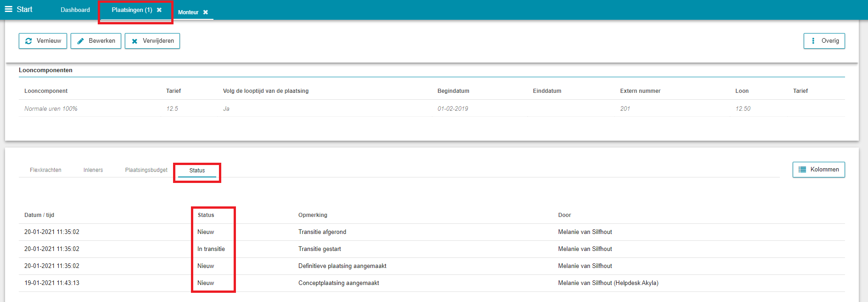Screen dimensions: 868x302
Task: Open the Kolommen column chooser
Action: [x=818, y=170]
